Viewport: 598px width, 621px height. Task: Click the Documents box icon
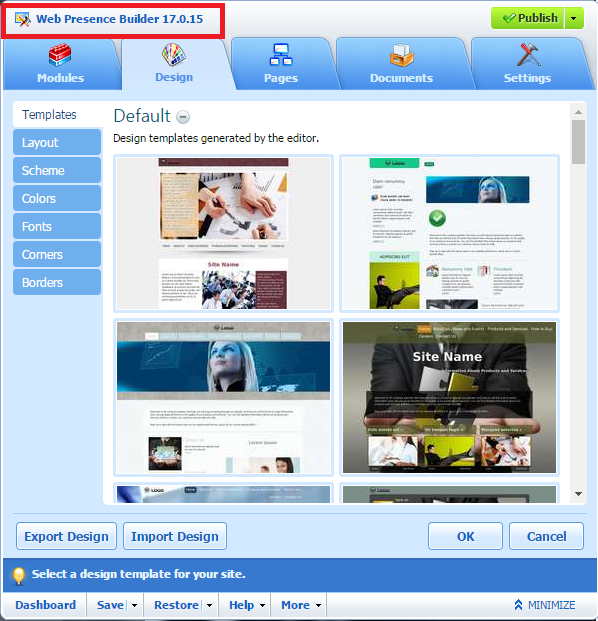pos(402,55)
